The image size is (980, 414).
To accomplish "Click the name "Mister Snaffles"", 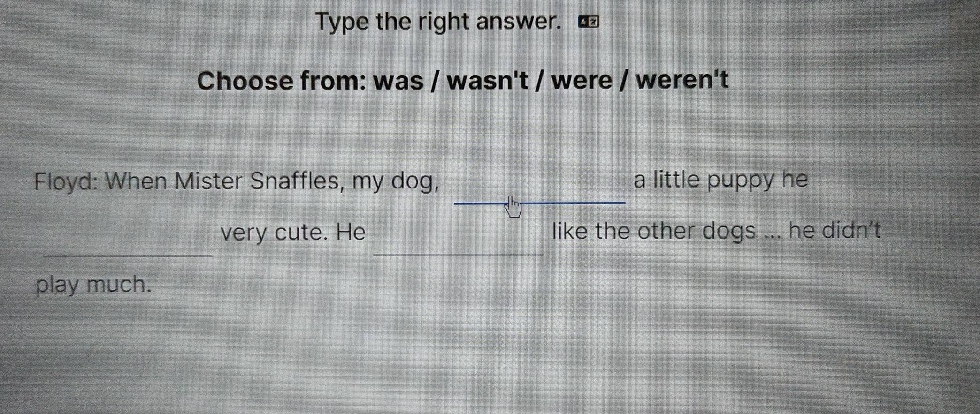I will (257, 181).
